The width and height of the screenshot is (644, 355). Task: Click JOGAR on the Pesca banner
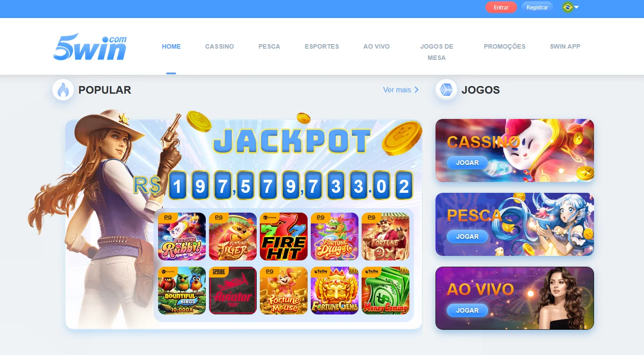coord(467,237)
